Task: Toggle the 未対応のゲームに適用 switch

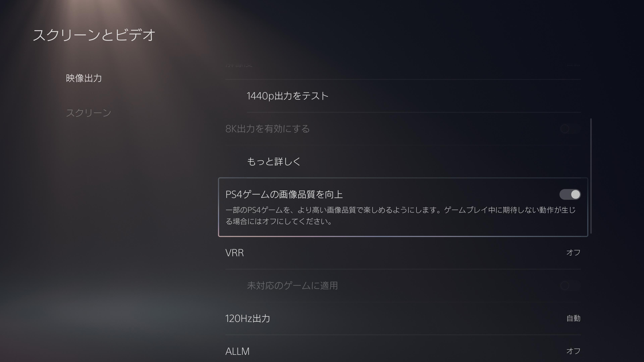Action: 570,286
